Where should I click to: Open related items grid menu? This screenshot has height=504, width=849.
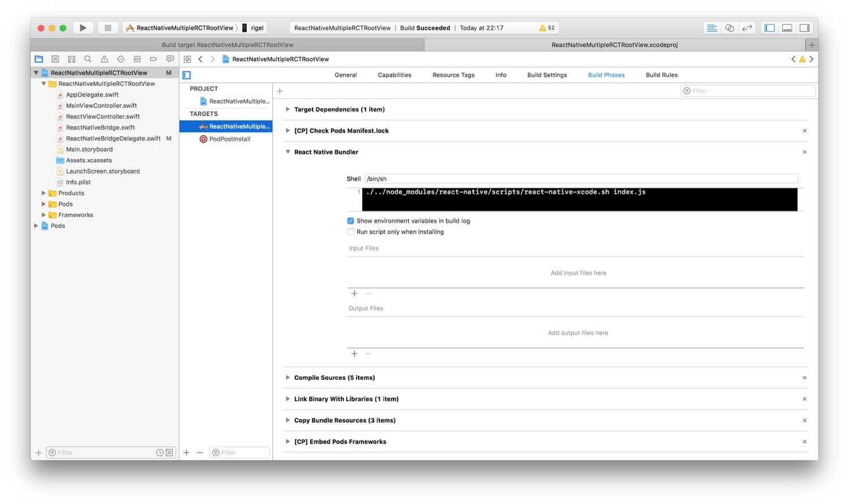187,59
